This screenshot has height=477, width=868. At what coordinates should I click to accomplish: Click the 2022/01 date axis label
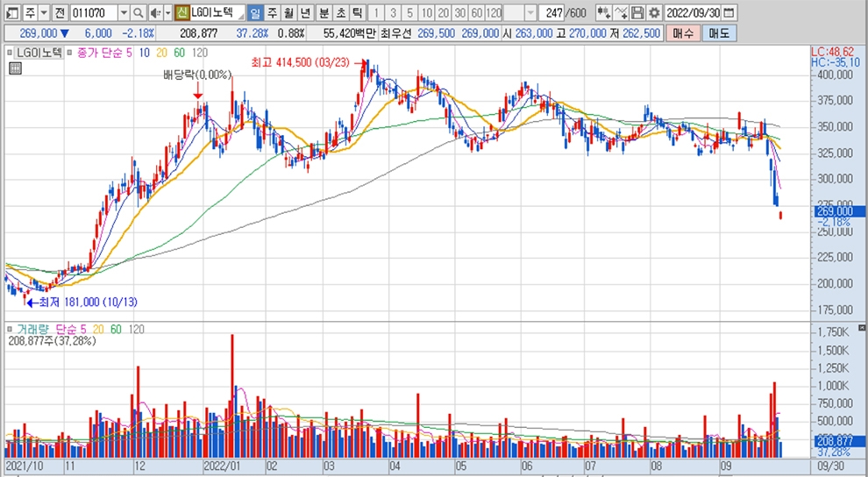coord(222,466)
